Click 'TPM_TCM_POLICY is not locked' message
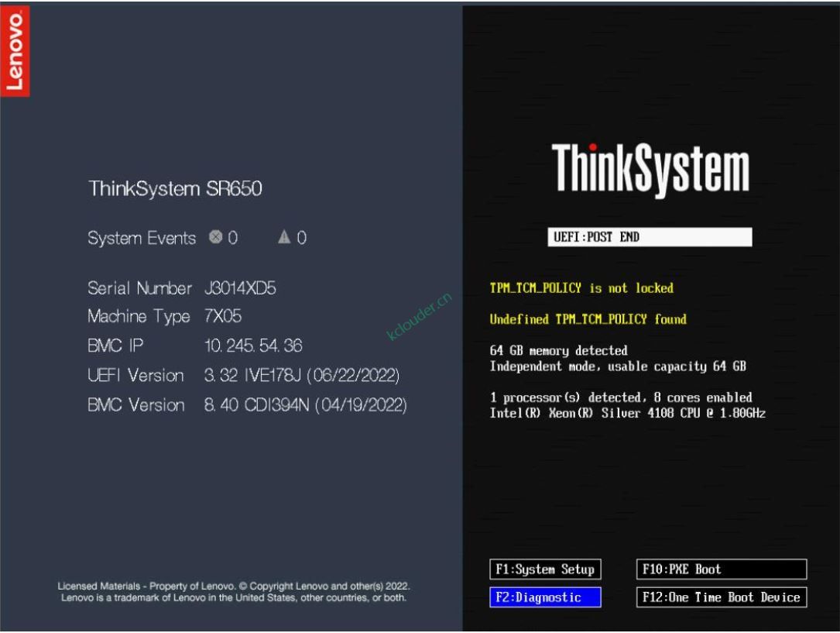The height and width of the screenshot is (633, 840). (581, 287)
